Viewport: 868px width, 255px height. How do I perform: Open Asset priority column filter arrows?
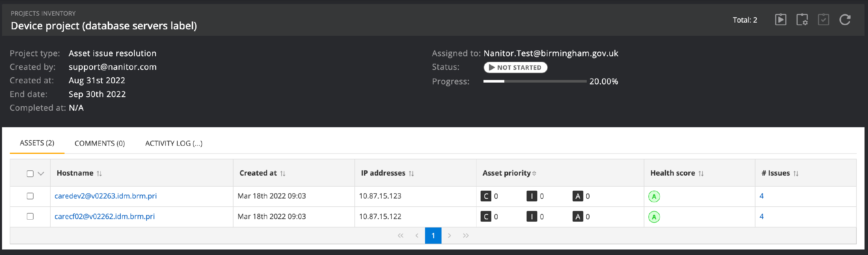[x=534, y=173]
